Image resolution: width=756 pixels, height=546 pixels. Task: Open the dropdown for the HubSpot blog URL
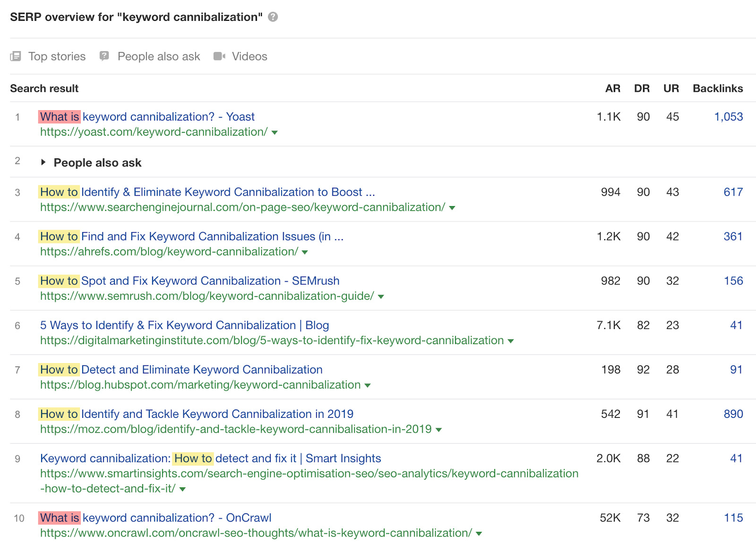click(367, 385)
